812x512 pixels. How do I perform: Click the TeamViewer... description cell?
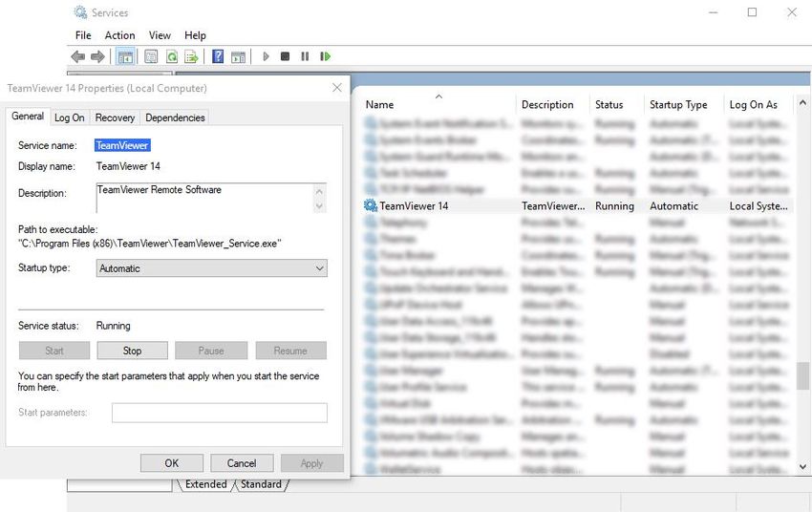553,206
